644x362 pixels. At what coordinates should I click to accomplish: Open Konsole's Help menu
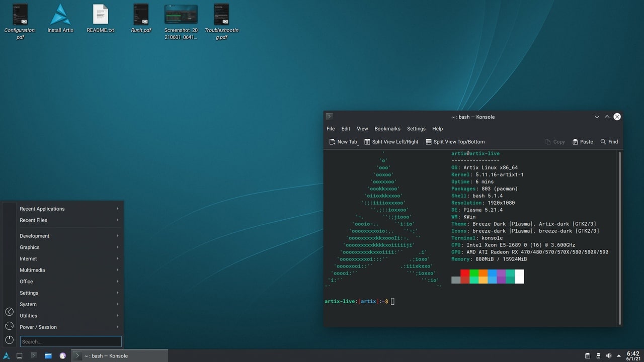[x=438, y=129]
